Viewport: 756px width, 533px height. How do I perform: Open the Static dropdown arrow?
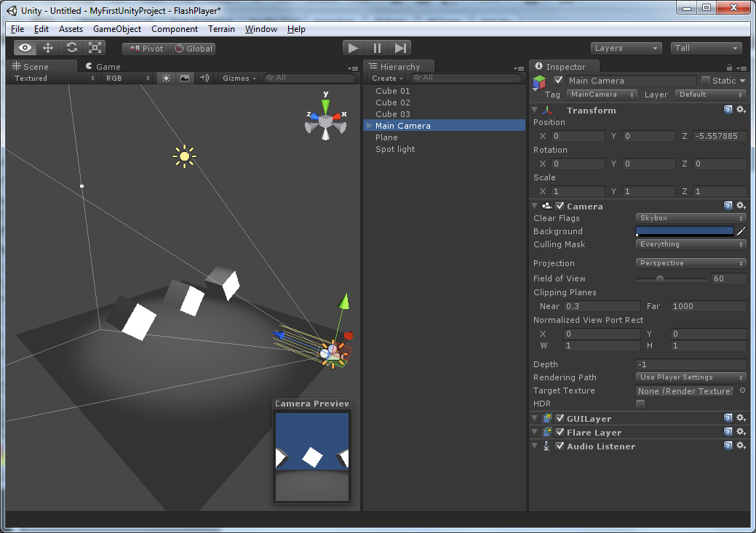[x=742, y=81]
